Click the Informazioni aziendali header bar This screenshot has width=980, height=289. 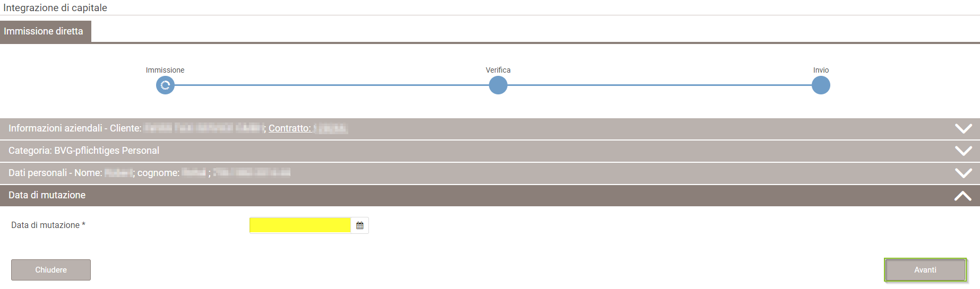click(490, 129)
